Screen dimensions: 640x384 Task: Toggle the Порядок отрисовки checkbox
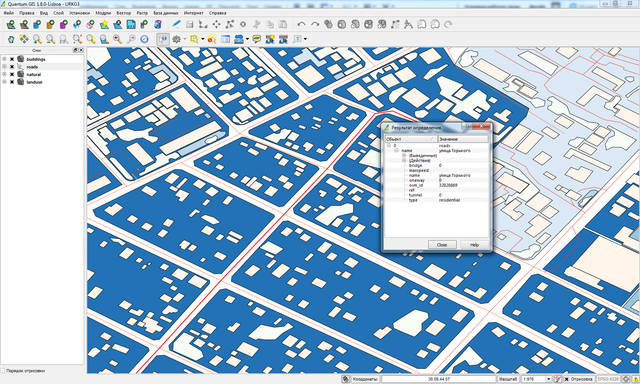(x=3, y=371)
